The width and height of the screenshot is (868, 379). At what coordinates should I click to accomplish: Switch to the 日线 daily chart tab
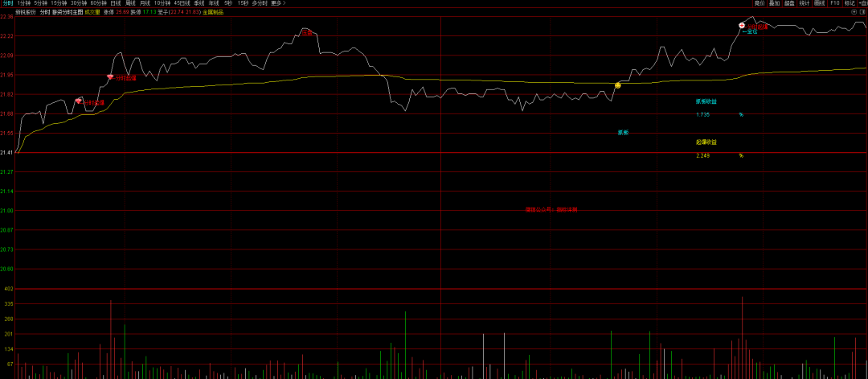click(116, 3)
